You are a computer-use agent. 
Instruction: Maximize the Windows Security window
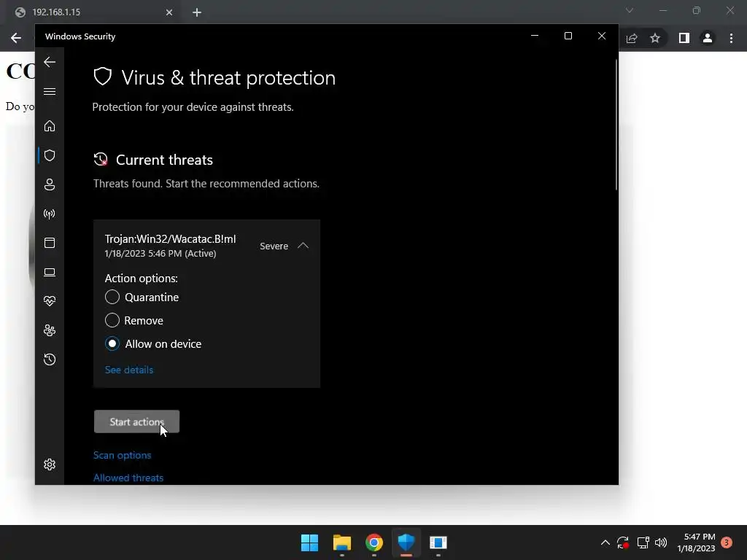point(568,36)
